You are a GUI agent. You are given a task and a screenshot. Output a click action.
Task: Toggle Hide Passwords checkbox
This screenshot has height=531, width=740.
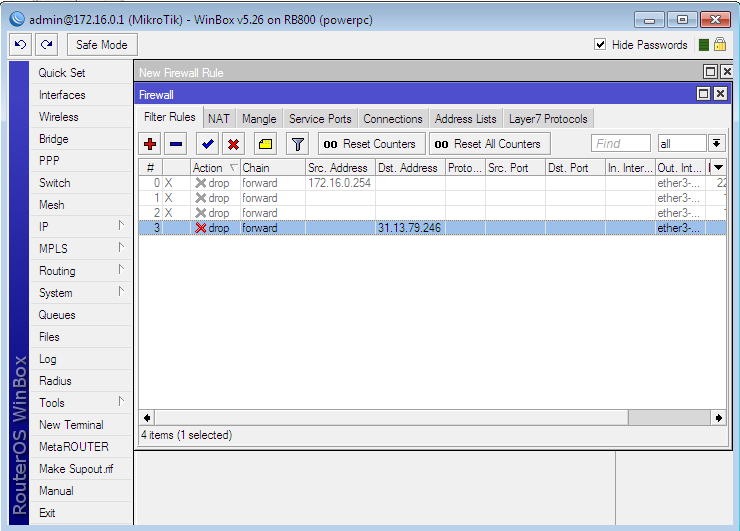point(600,44)
